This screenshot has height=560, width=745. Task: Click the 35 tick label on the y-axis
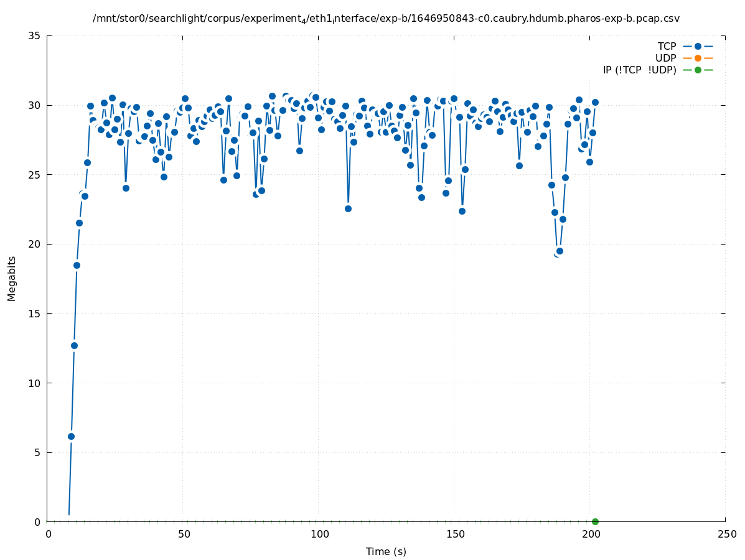[x=35, y=35]
